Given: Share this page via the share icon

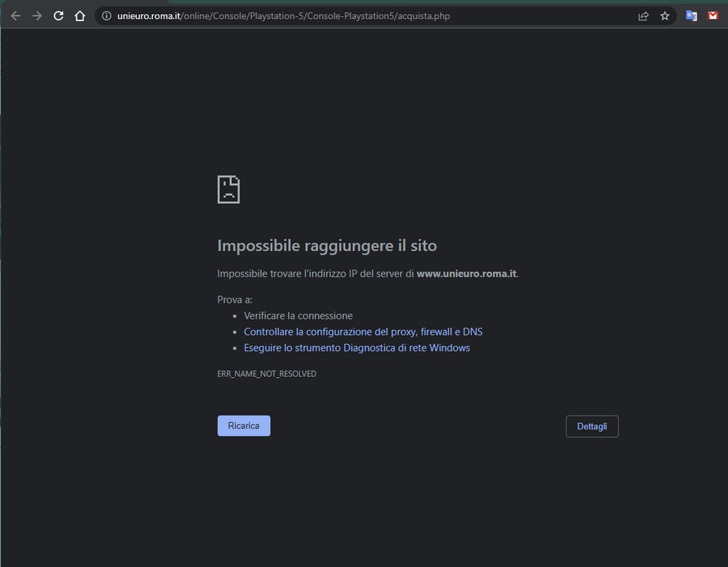Looking at the screenshot, I should coord(643,16).
